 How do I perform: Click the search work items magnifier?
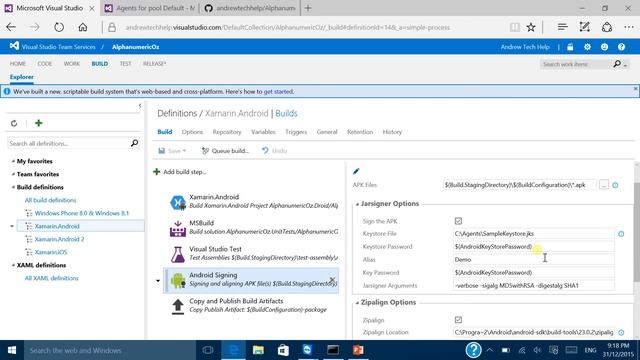click(617, 64)
